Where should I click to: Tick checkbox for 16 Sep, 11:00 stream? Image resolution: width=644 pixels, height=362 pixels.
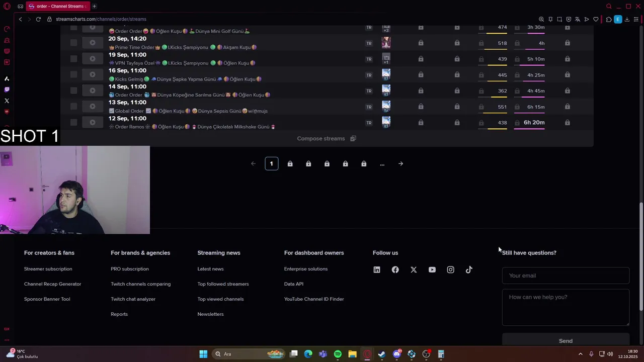(73, 74)
